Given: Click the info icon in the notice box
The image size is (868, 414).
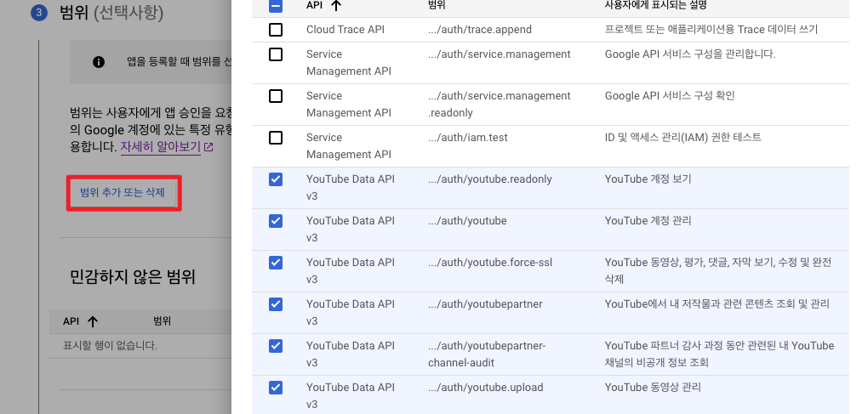Looking at the screenshot, I should coord(99,62).
